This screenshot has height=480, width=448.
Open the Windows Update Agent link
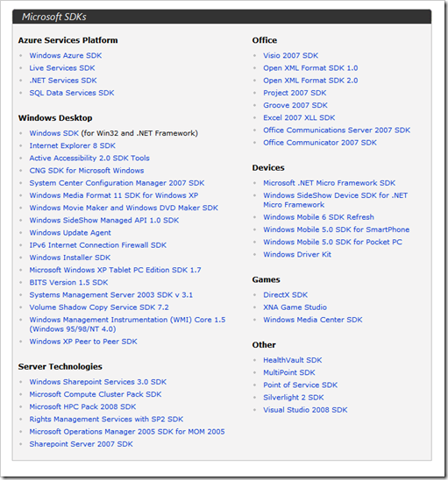point(70,233)
